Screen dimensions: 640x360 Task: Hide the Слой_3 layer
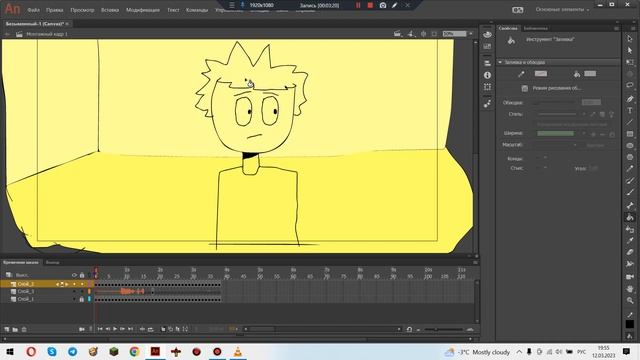pyautogui.click(x=74, y=291)
